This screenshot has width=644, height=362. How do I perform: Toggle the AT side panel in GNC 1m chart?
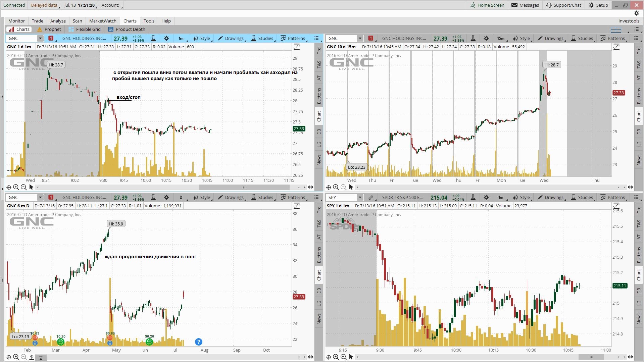click(x=319, y=78)
